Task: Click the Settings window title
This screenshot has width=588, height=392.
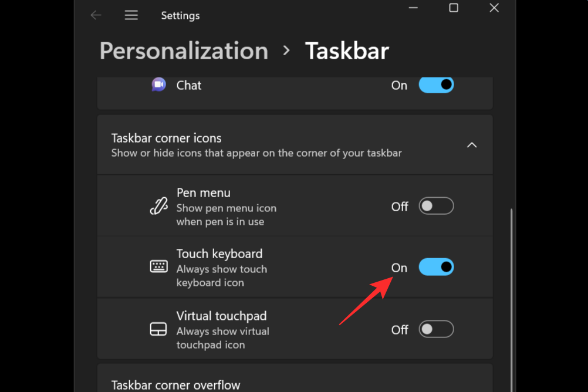Action: pos(180,15)
